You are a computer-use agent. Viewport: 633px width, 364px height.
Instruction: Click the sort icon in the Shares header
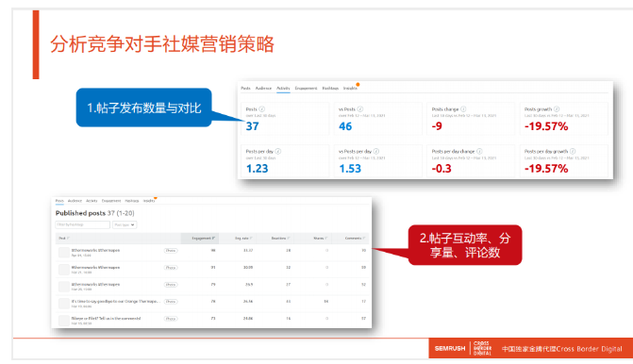pos(326,238)
